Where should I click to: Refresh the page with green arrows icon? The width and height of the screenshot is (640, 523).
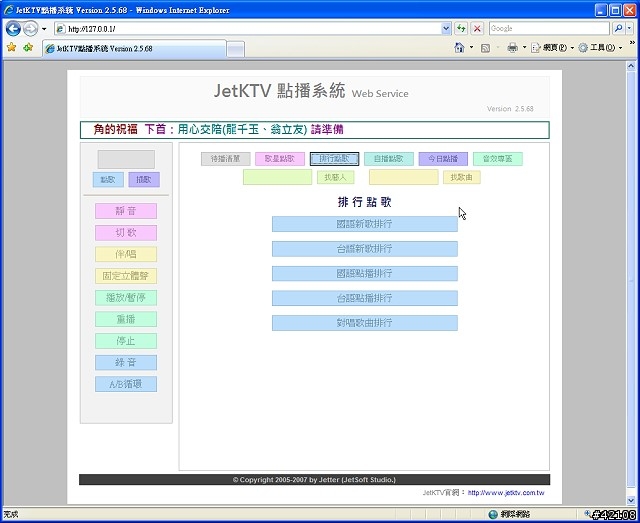[461, 29]
